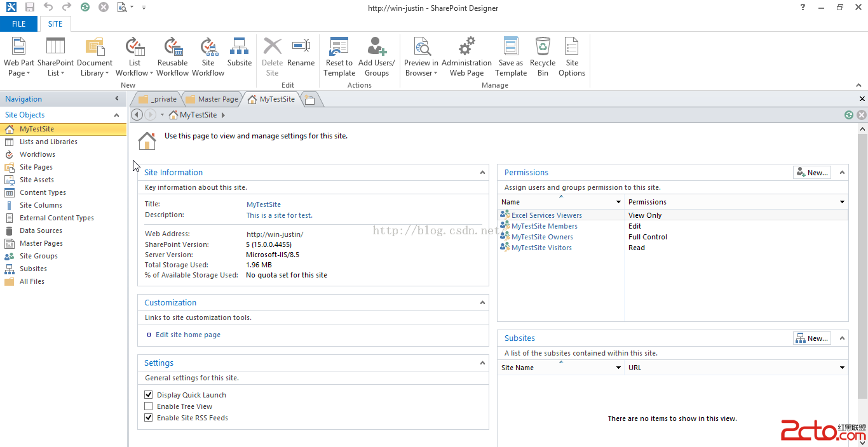
Task: Select the MyTestSite document tab
Action: pyautogui.click(x=272, y=99)
